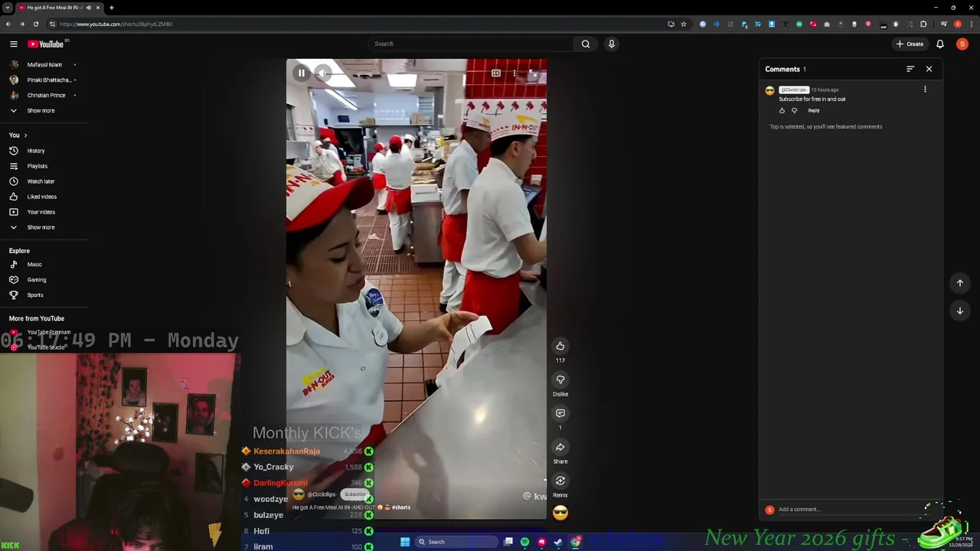980x551 pixels.
Task: Open the tab search dropdown arrow
Action: (x=7, y=8)
